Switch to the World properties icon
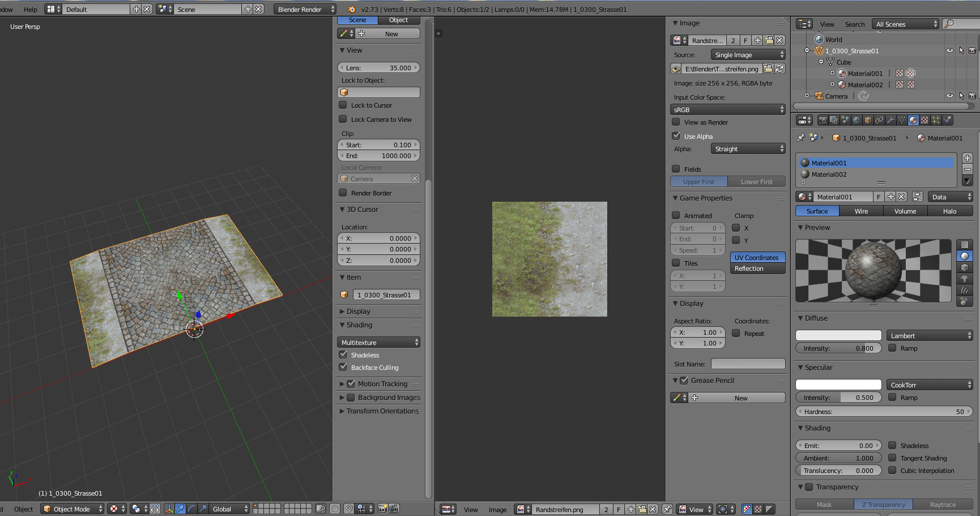The image size is (980, 516). tap(857, 120)
